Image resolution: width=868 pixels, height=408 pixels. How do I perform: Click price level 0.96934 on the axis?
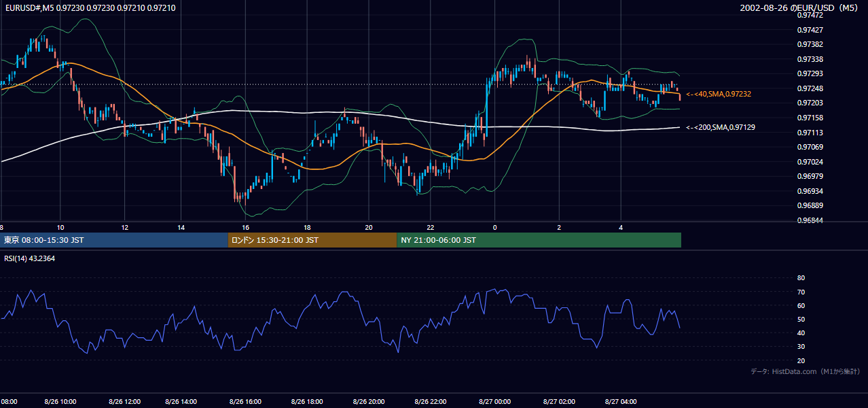[x=810, y=191]
